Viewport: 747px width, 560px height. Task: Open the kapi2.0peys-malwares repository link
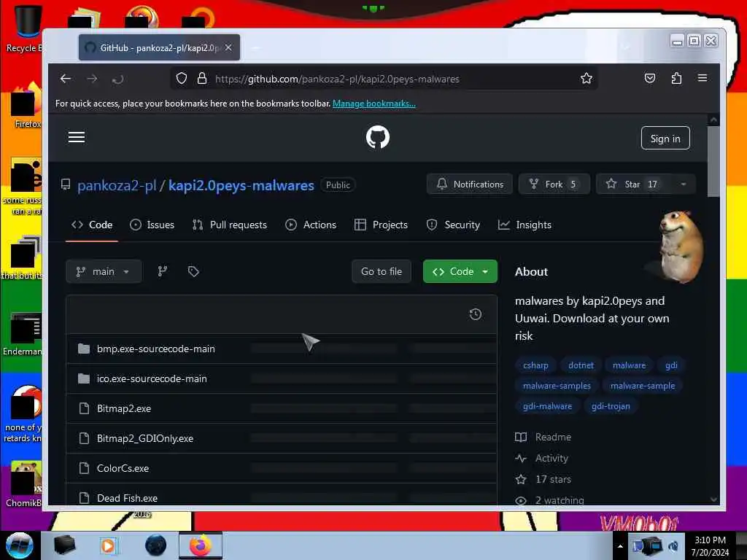241,185
